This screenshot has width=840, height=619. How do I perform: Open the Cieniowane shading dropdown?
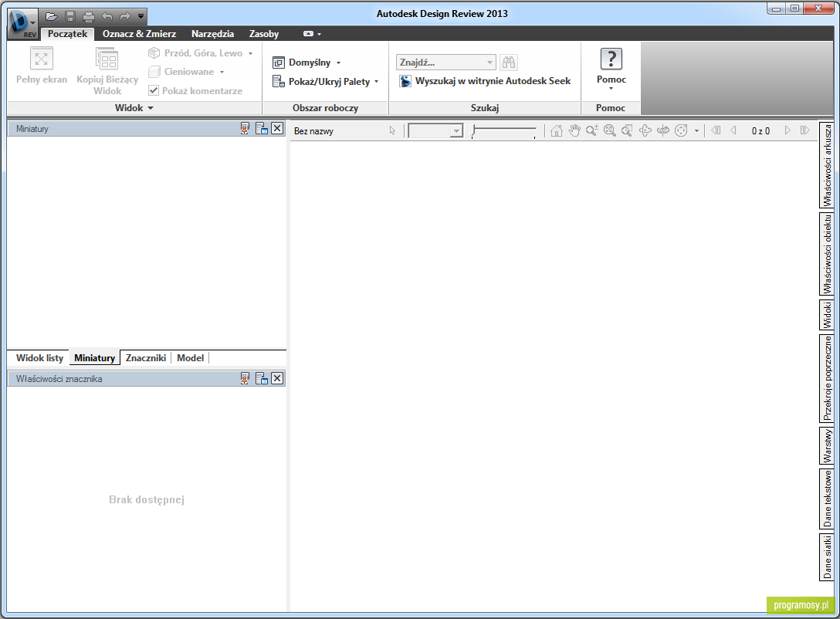pyautogui.click(x=186, y=71)
